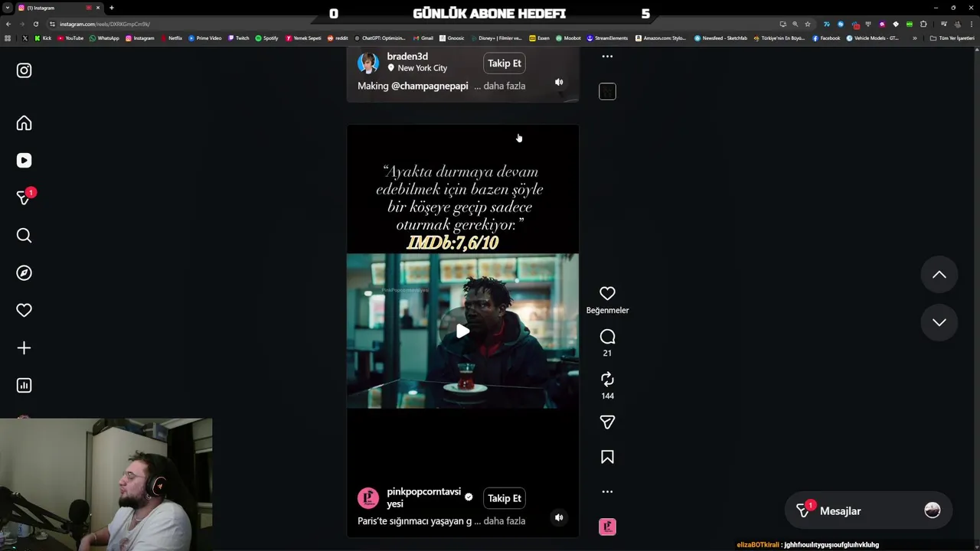Screen dimensions: 980x551
Task: Open the Mesajlar floating panel
Action: click(868, 511)
